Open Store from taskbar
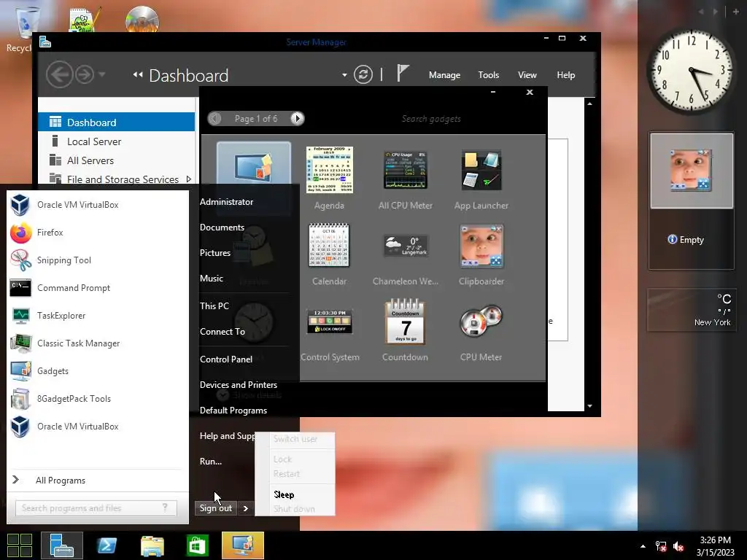 tap(197, 545)
